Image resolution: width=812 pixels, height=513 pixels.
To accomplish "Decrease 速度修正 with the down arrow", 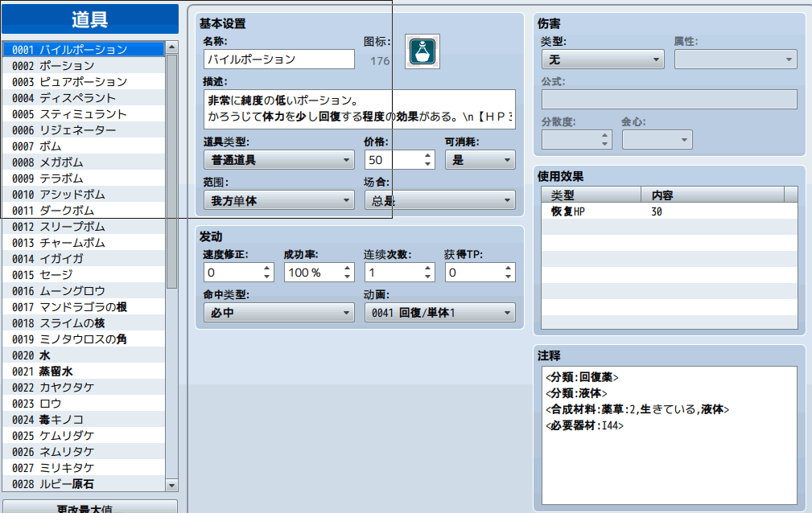I will (266, 277).
